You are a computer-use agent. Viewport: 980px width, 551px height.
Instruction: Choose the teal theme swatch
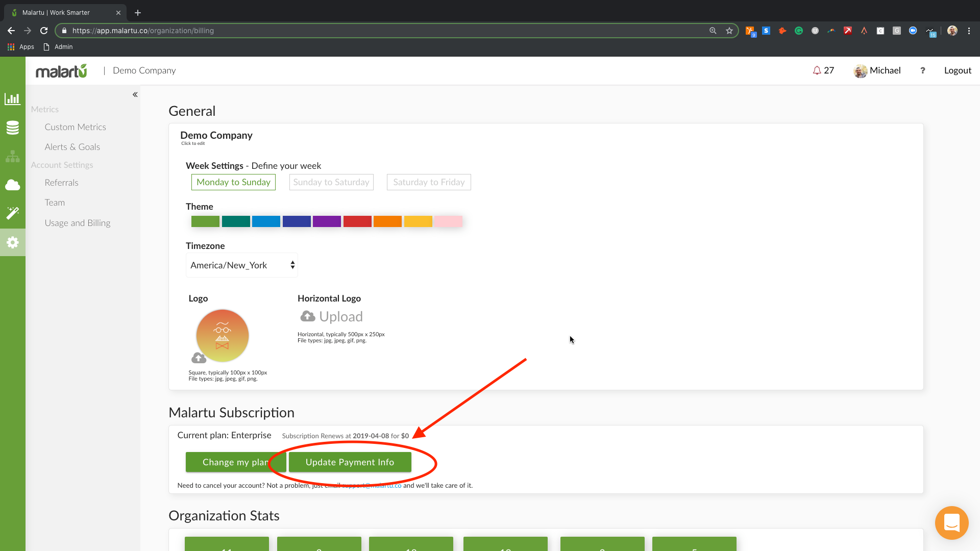coord(236,221)
